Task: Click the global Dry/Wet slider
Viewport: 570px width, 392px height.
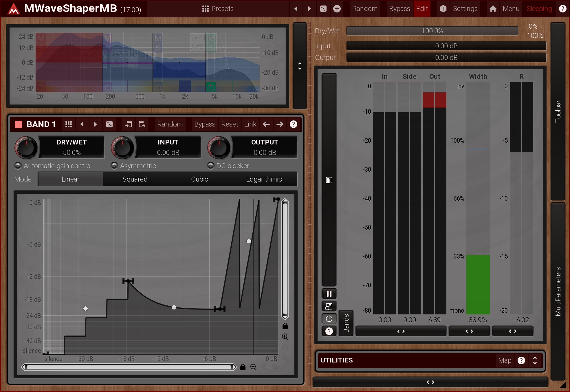Action: pos(432,31)
